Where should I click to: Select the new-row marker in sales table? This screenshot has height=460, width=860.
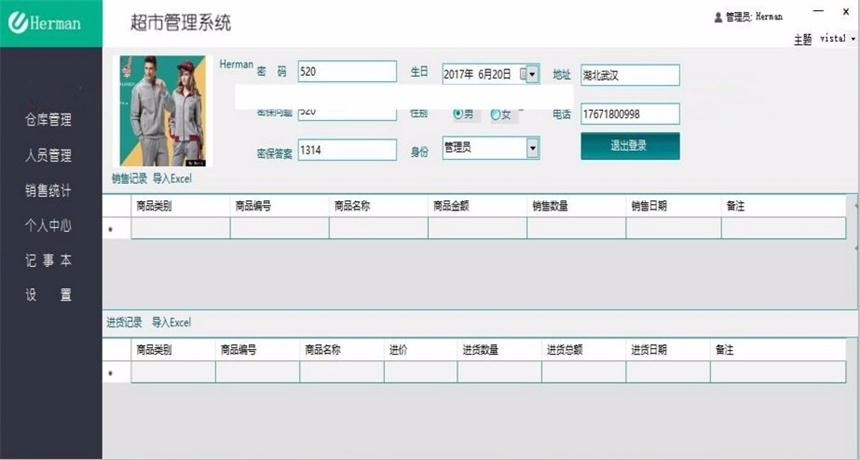pos(117,228)
